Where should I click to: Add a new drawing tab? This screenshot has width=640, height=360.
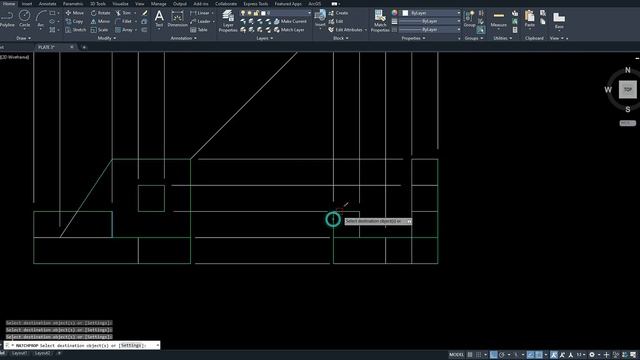tap(84, 47)
